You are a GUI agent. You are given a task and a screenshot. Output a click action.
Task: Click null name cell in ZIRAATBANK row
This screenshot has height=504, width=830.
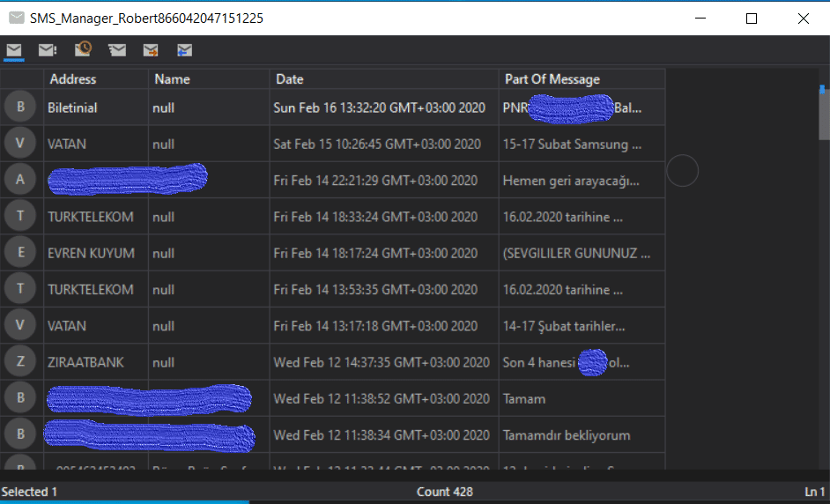209,362
